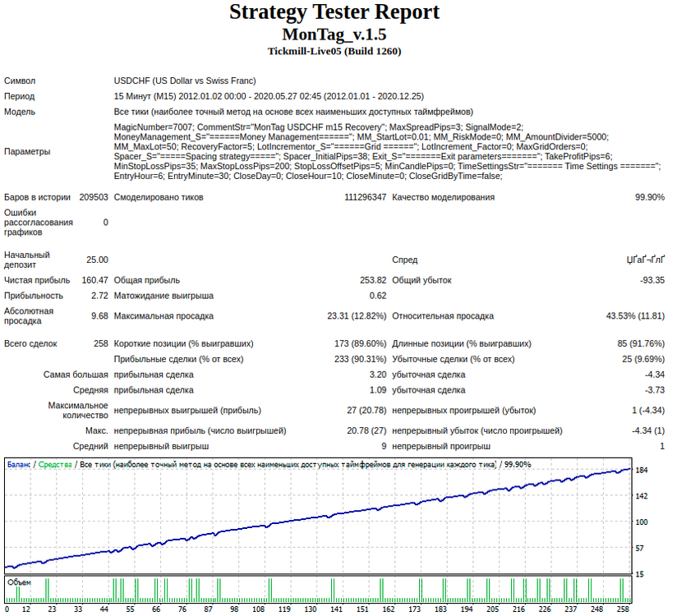Click the short positions value 173 (89.60%)
Screen dimensions: 677x616
(360, 343)
